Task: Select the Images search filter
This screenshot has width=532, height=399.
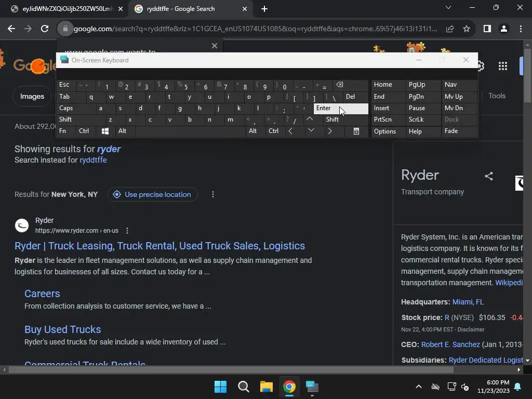Action: (32, 96)
